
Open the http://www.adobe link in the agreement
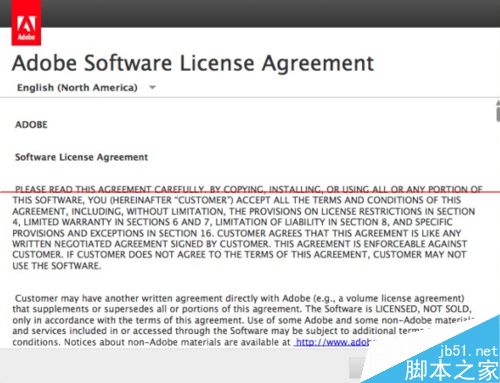pos(334,342)
